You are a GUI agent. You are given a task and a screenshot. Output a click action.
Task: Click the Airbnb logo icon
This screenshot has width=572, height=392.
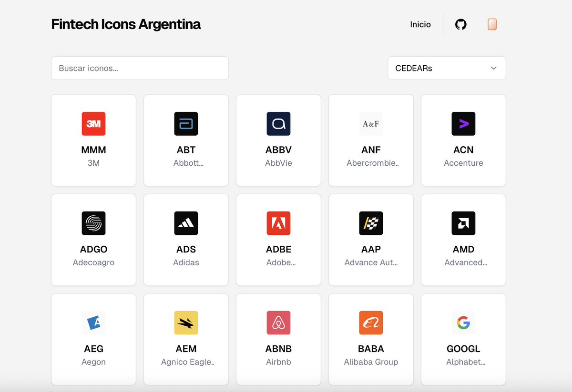(x=278, y=323)
